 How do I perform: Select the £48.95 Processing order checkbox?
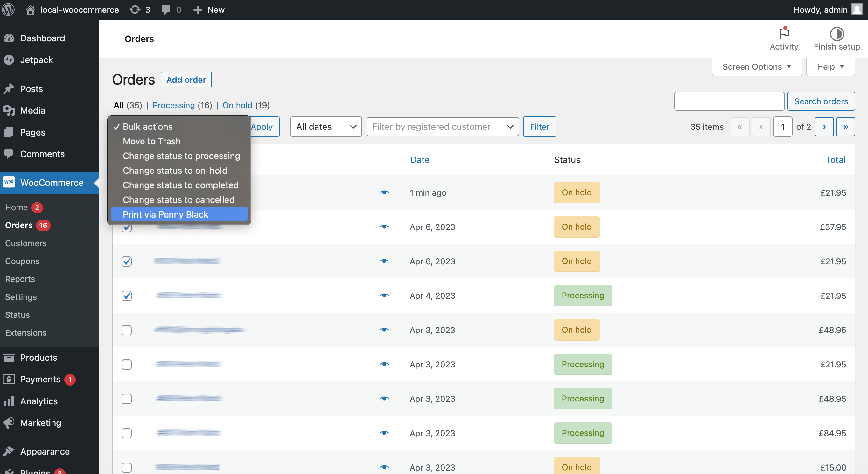coord(127,399)
